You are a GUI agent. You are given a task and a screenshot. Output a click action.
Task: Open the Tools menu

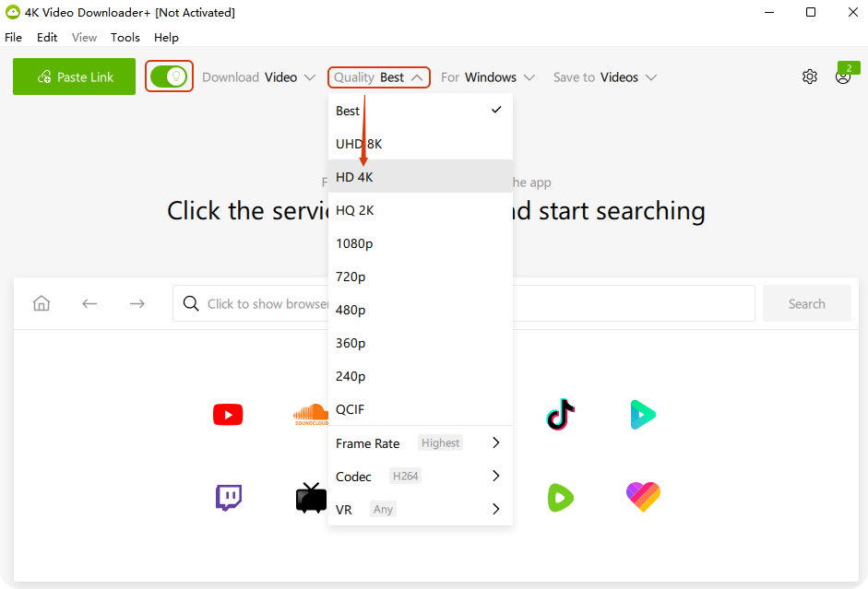coord(125,38)
